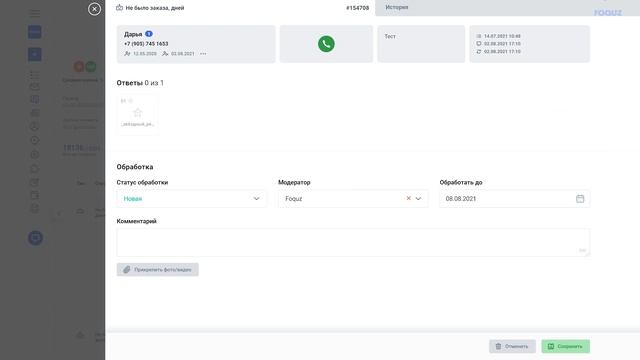
Task: Click the green Сохранить button
Action: [x=566, y=347]
